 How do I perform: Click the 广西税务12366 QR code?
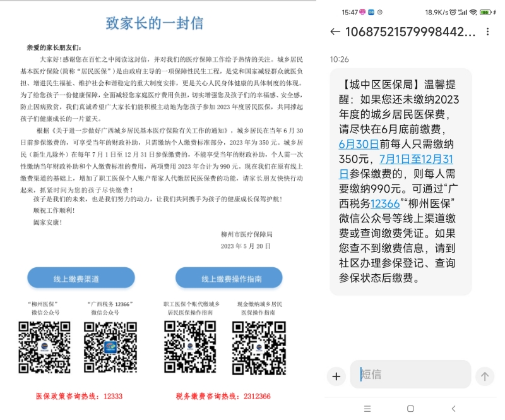[x=110, y=347]
